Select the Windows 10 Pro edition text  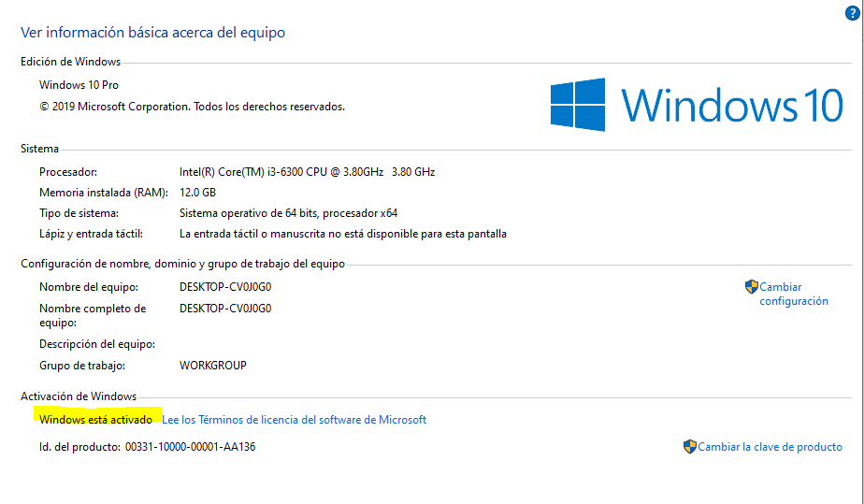pyautogui.click(x=79, y=85)
